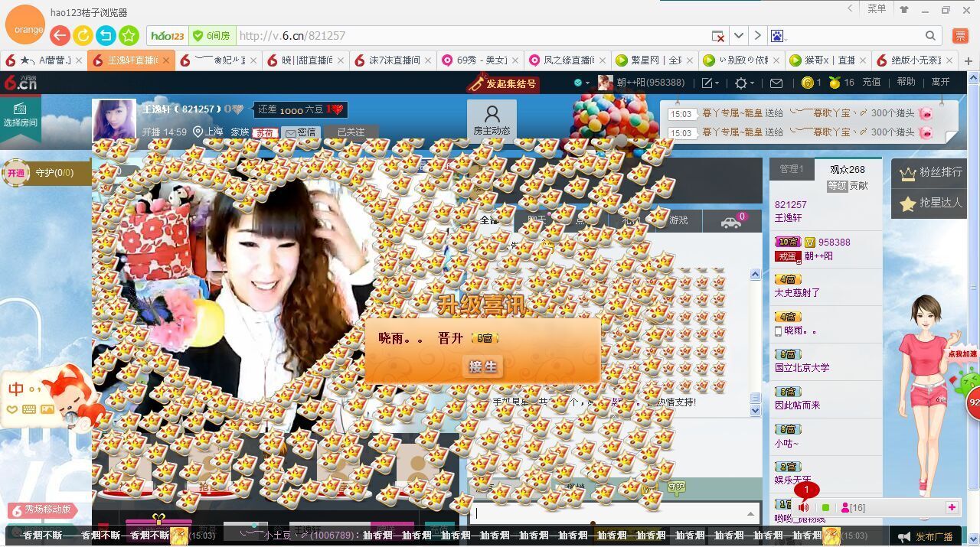This screenshot has width=980, height=547.
Task: Open the skin shirt icon in the title bar
Action: (904, 9)
